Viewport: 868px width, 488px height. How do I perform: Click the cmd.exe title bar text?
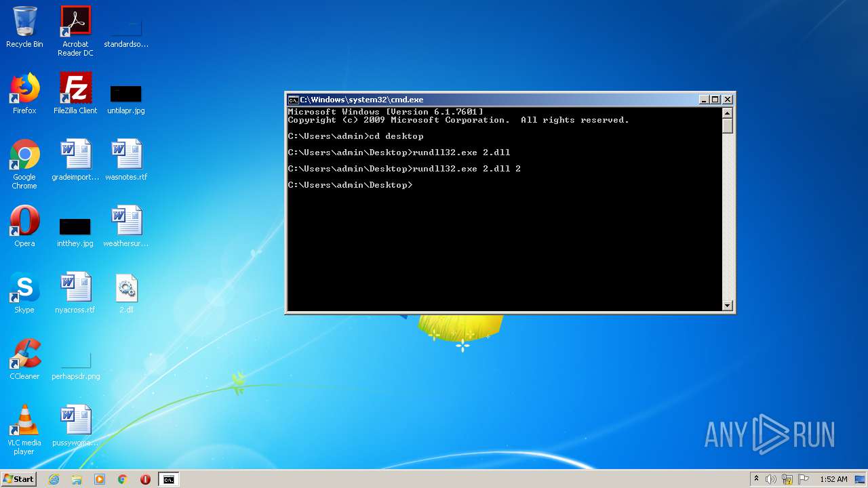click(361, 100)
